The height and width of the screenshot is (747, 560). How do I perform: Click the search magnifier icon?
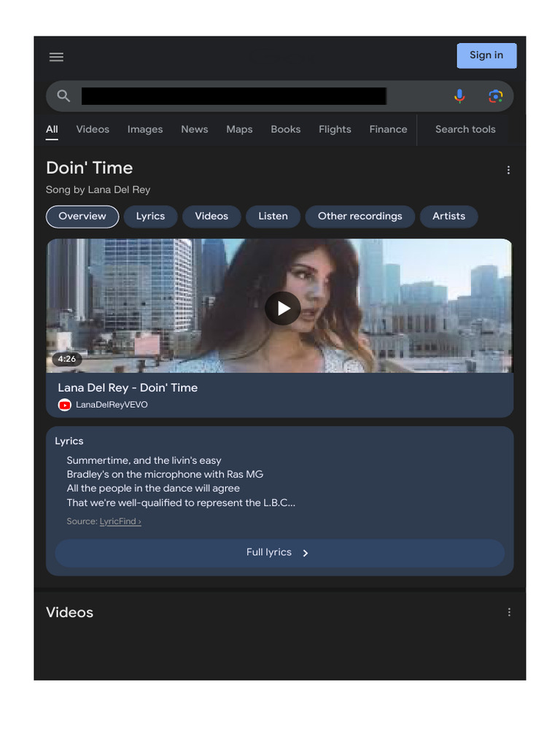click(x=63, y=96)
